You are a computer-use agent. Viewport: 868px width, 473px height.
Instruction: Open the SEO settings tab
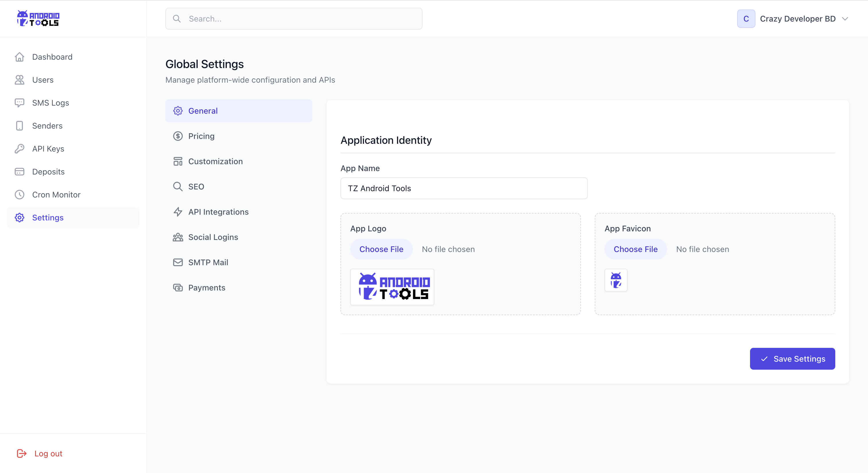(239, 187)
